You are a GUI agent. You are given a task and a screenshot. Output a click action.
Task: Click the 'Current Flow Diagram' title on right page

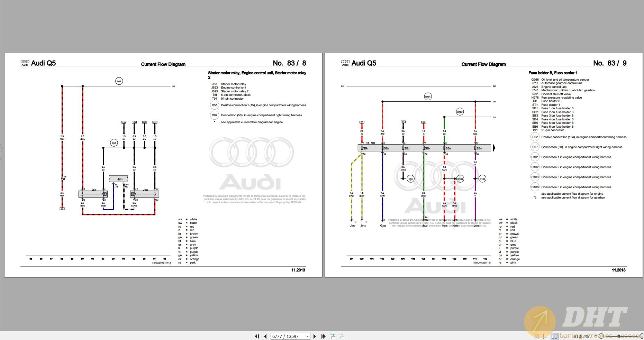tap(484, 64)
